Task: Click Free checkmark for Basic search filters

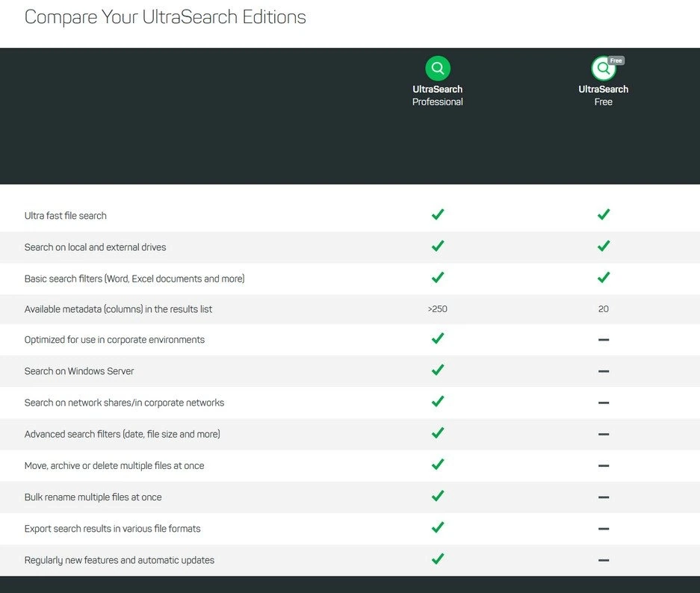Action: [604, 278]
